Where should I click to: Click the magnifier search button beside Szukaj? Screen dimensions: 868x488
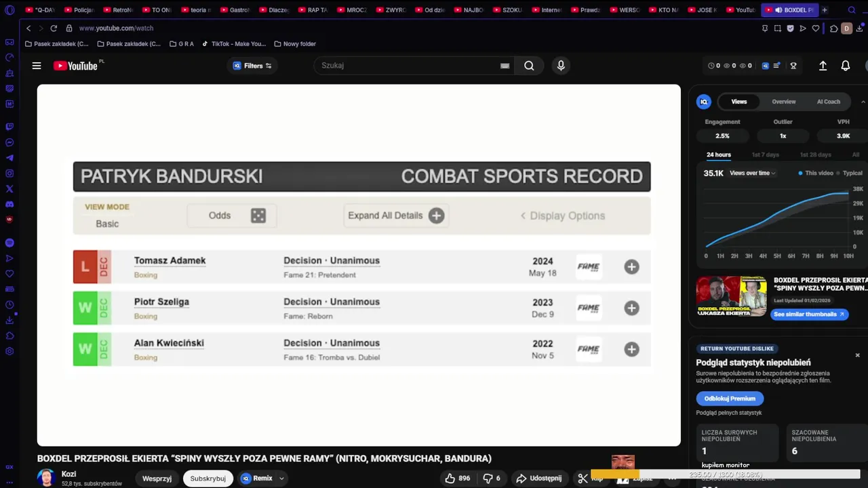point(529,66)
